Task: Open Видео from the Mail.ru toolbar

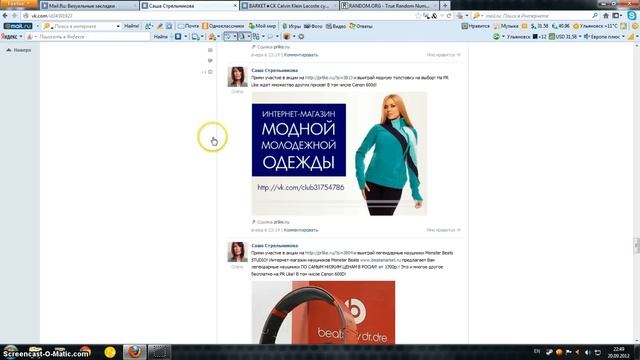Action: [336, 26]
